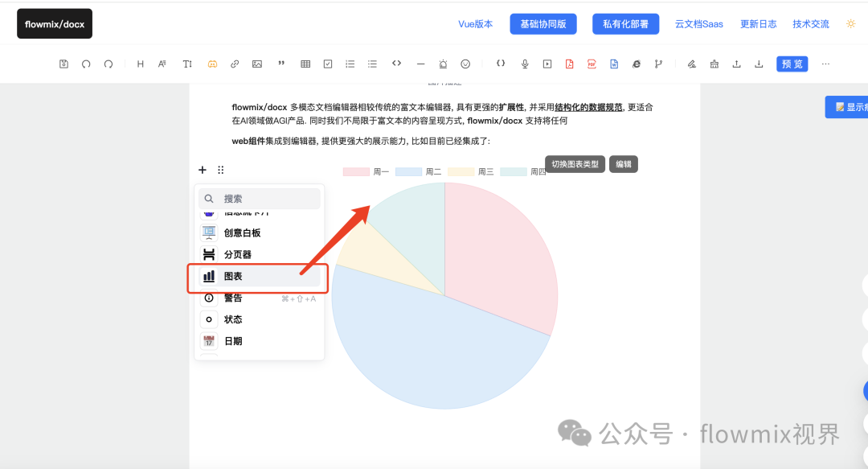Click the microphone audio icon

tap(525, 64)
